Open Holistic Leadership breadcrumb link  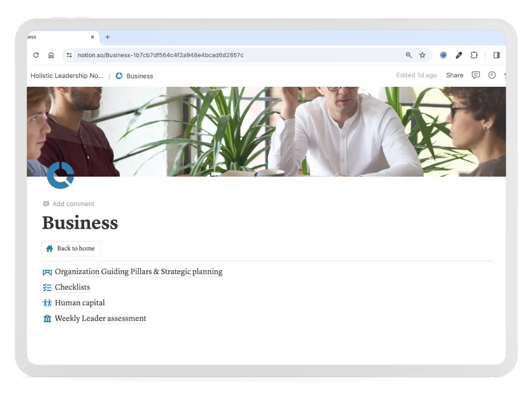click(67, 76)
